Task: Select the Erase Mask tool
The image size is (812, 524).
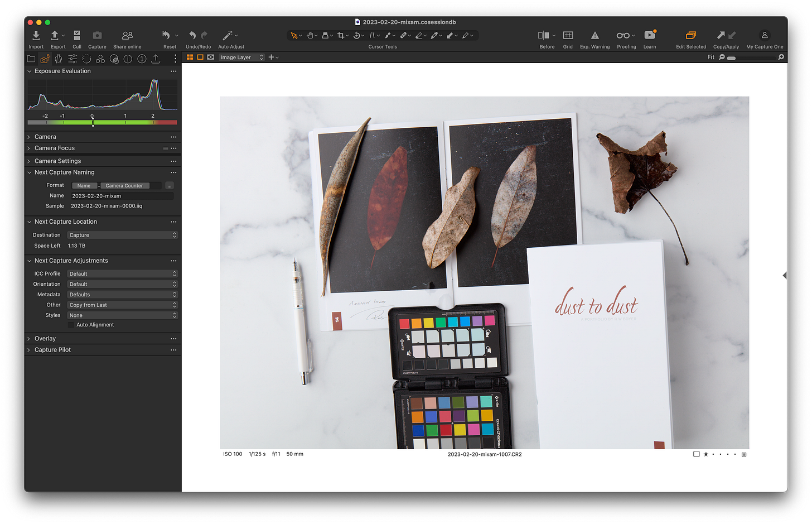Action: [x=419, y=35]
